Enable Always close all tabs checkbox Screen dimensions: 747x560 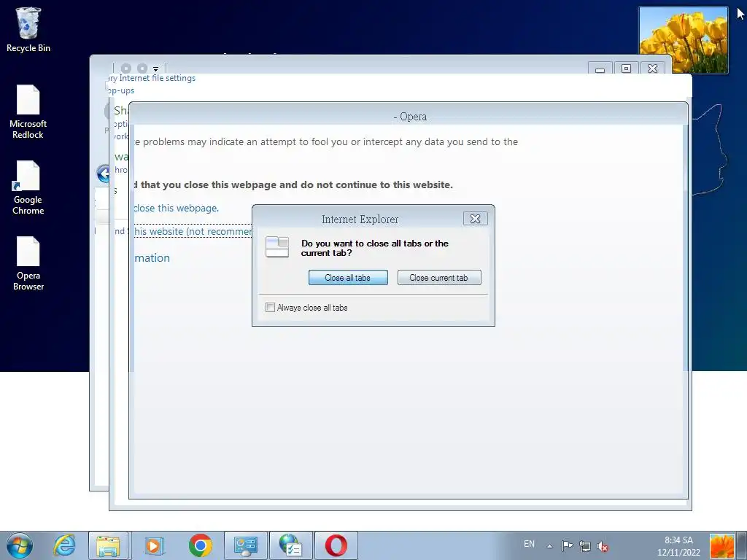click(x=270, y=308)
